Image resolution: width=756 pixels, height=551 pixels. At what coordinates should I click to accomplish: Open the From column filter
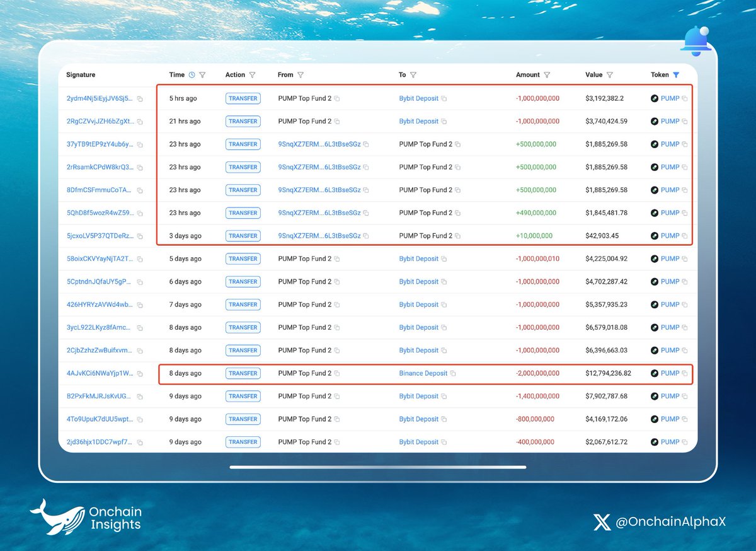point(301,74)
